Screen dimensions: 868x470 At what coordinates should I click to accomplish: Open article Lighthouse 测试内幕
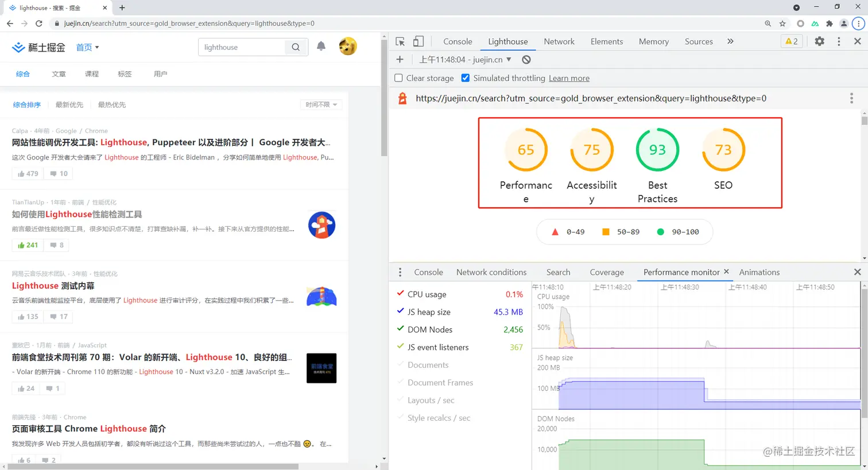[53, 286]
